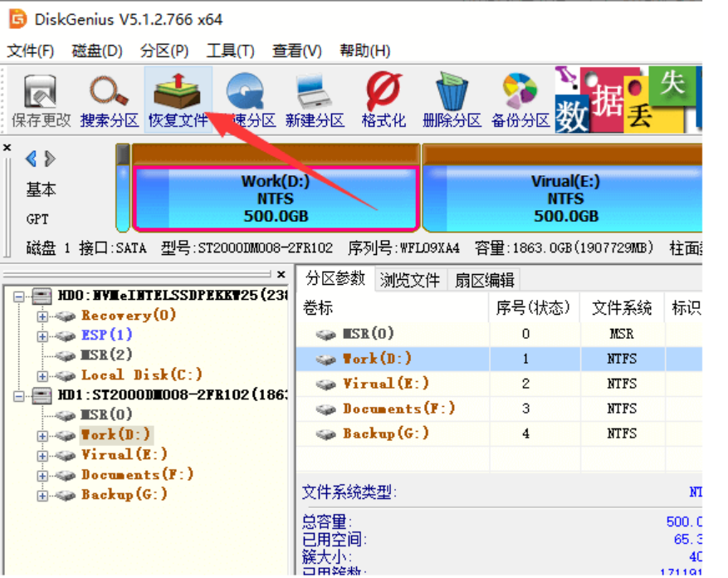Viewport: 728px width, 578px height.
Task: Expand the HD0 NVMe SSD tree node
Action: coord(17,295)
